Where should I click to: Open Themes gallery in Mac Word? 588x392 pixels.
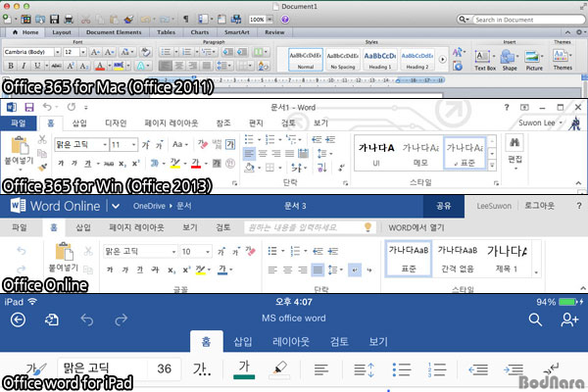[563, 60]
